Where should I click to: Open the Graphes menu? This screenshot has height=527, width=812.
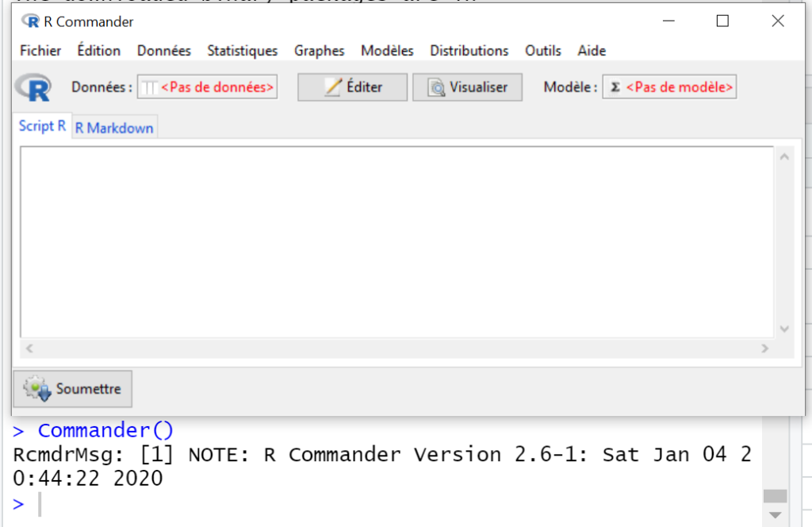point(319,50)
